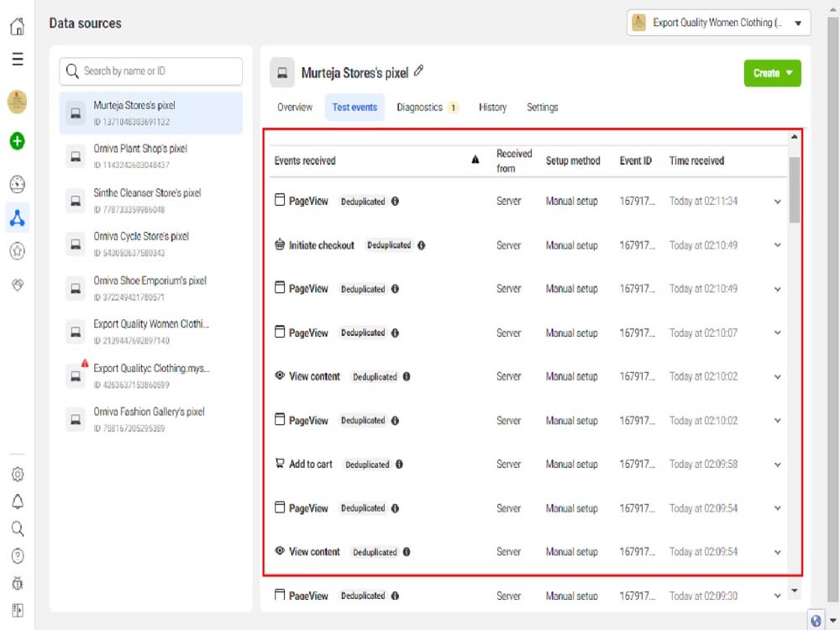Click the green plus connect data icon
The image size is (840, 630).
point(17,141)
